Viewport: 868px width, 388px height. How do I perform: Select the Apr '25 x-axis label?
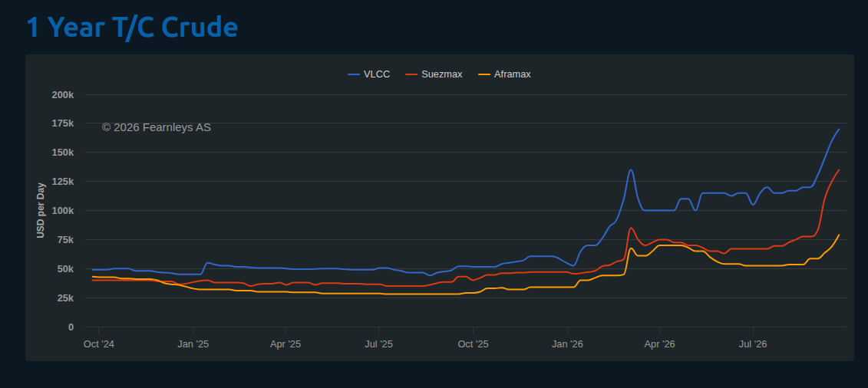(285, 344)
